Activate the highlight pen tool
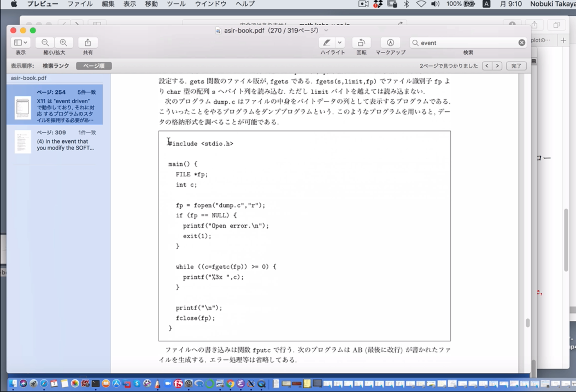Screen dimensions: 576x392 coord(327,43)
